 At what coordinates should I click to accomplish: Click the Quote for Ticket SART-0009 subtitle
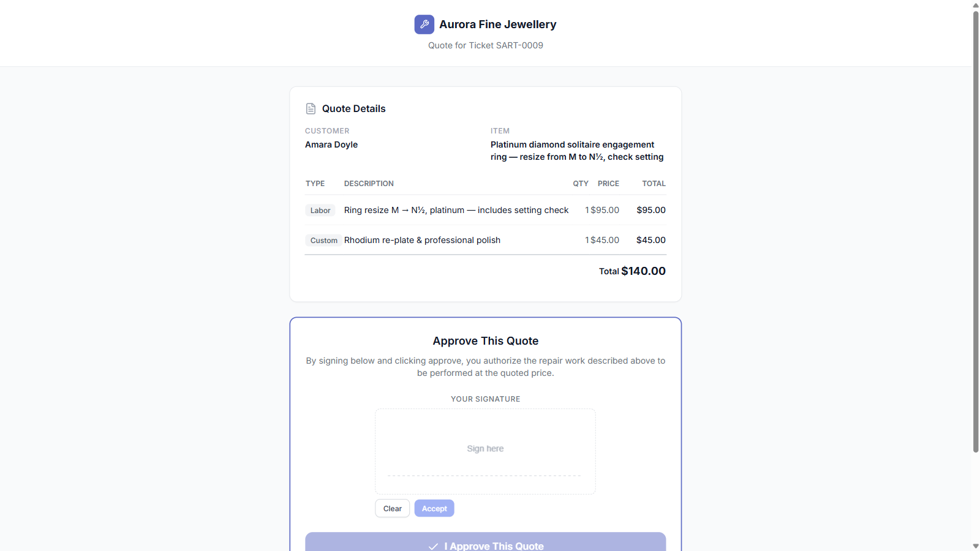click(x=486, y=45)
